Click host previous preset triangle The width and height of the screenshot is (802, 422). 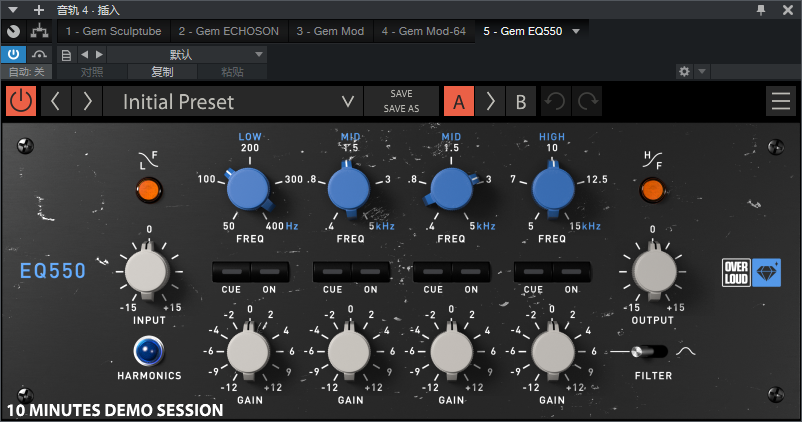[x=84, y=54]
